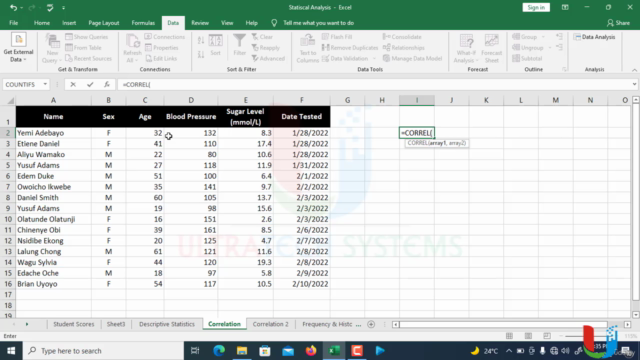640x360 pixels.
Task: Select row 10 header
Action: tap(8, 219)
